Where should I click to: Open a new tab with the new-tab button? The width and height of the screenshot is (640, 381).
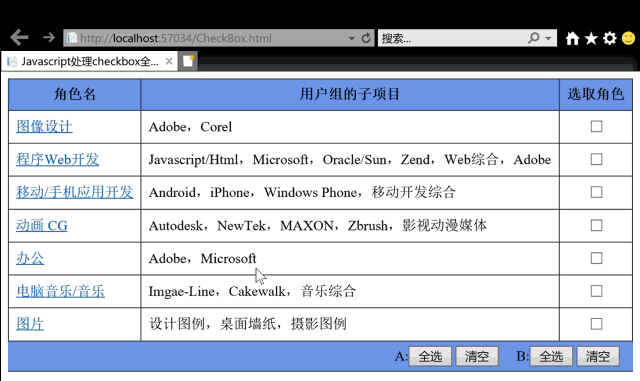[188, 61]
